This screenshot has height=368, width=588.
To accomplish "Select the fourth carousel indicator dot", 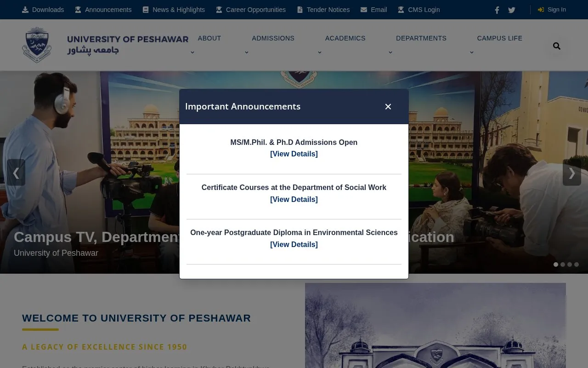I will (577, 264).
